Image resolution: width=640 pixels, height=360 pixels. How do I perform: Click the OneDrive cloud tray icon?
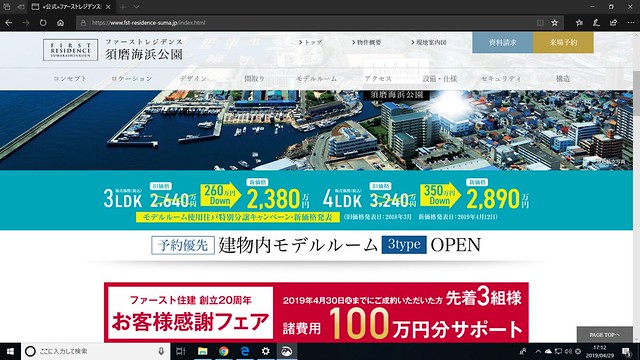tap(548, 351)
